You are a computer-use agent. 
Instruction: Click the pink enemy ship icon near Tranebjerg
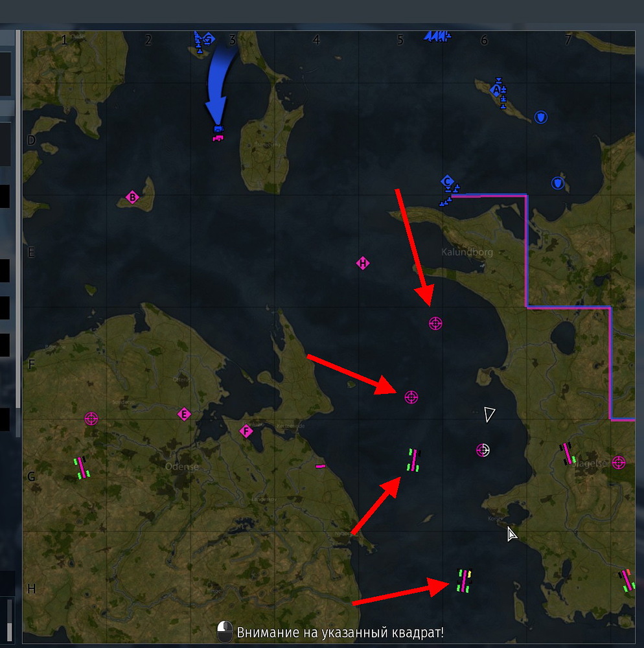[218, 137]
